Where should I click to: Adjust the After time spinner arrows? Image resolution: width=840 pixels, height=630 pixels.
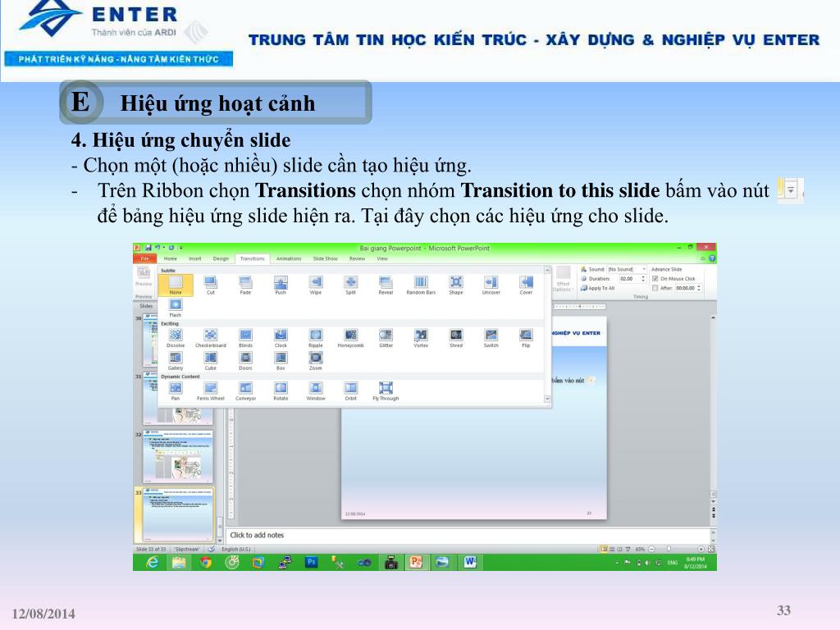[699, 288]
